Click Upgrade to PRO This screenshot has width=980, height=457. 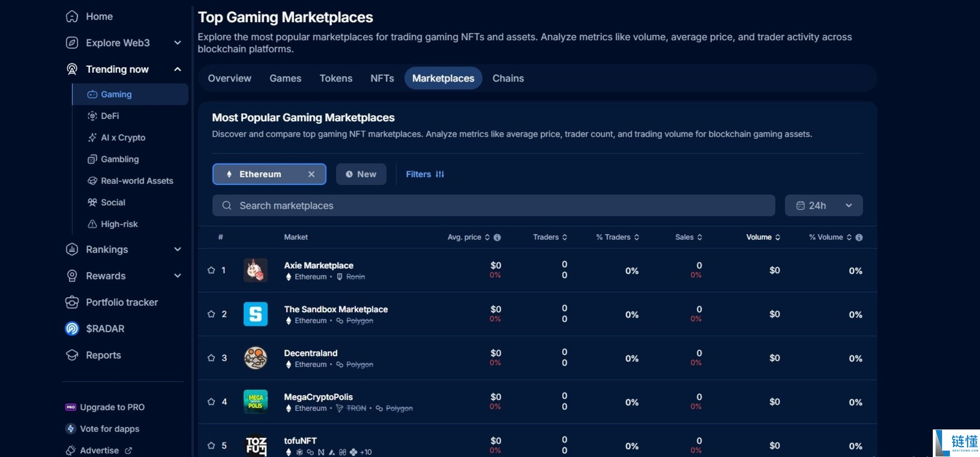[105, 407]
